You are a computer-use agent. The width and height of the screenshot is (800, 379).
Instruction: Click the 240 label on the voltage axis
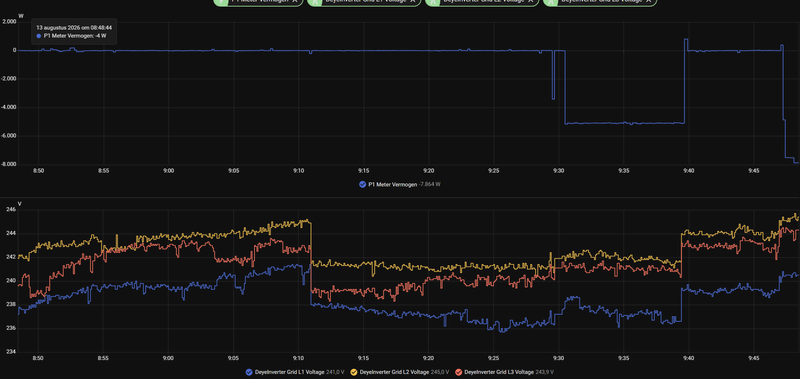pos(12,281)
